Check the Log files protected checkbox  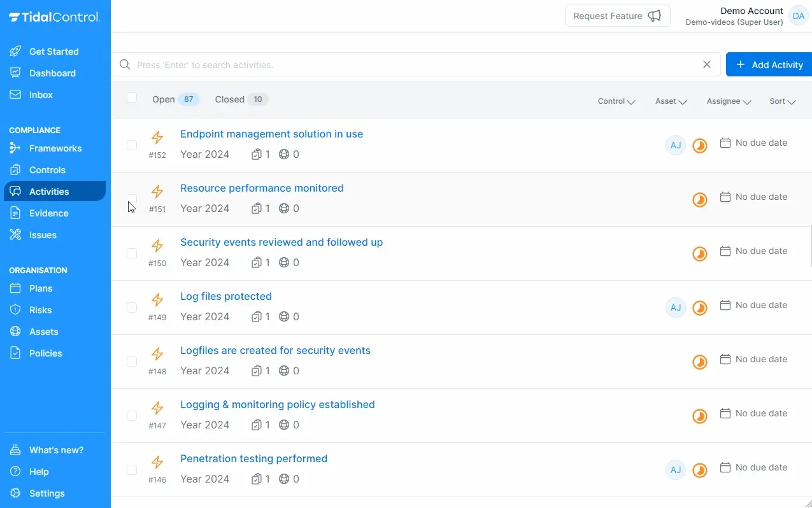tap(132, 307)
